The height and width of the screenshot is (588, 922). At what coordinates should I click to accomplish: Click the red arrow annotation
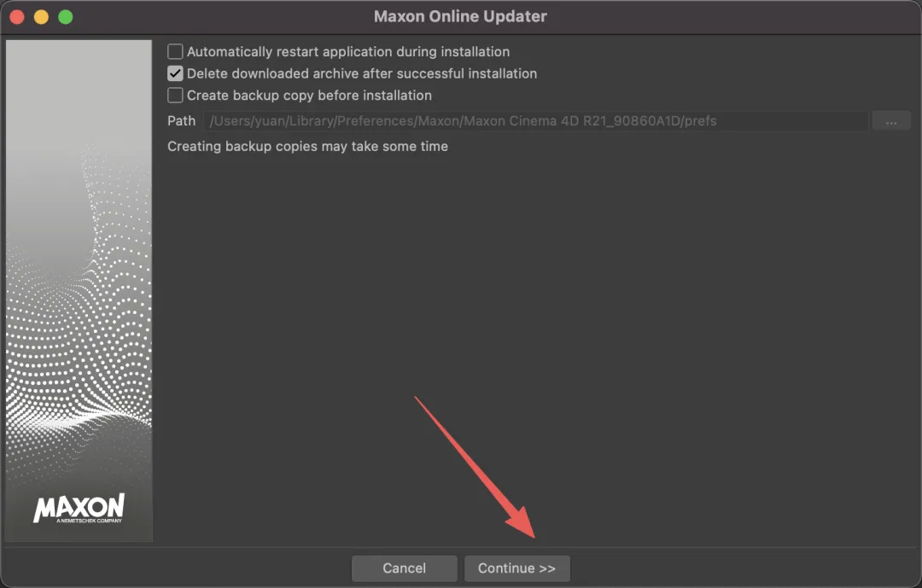[476, 468]
